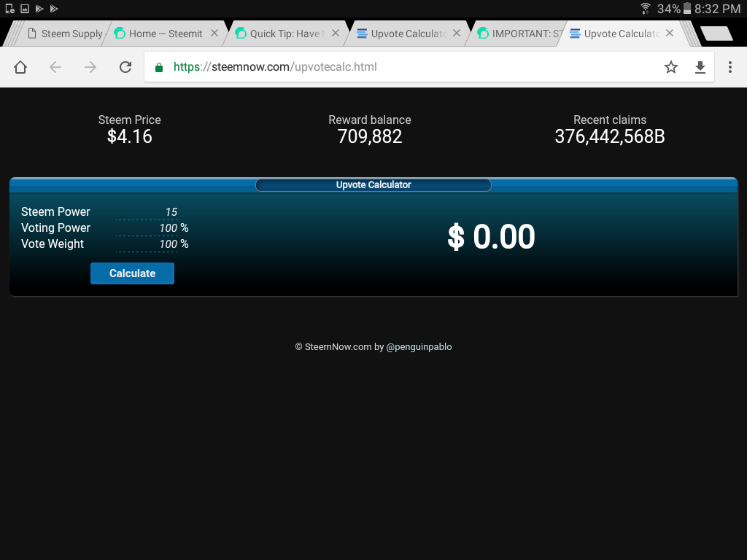
Task: Edit the Steem Power value field
Action: point(147,212)
